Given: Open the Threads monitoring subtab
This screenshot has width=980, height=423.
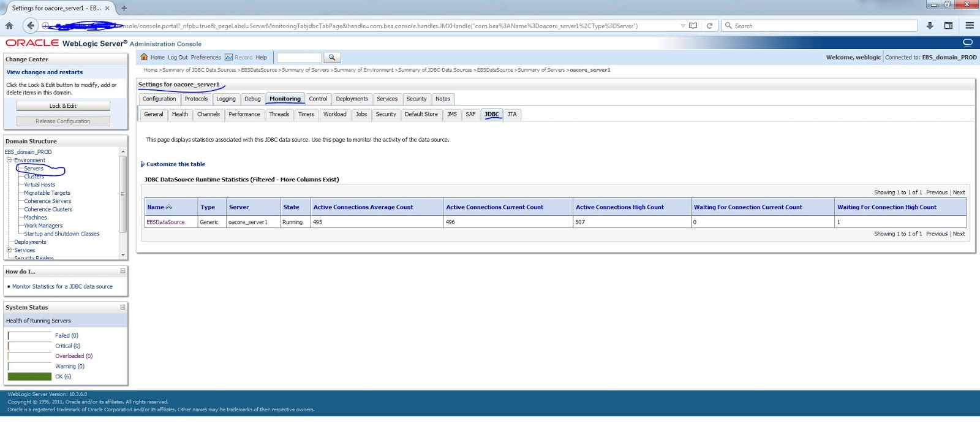Looking at the screenshot, I should coord(279,114).
